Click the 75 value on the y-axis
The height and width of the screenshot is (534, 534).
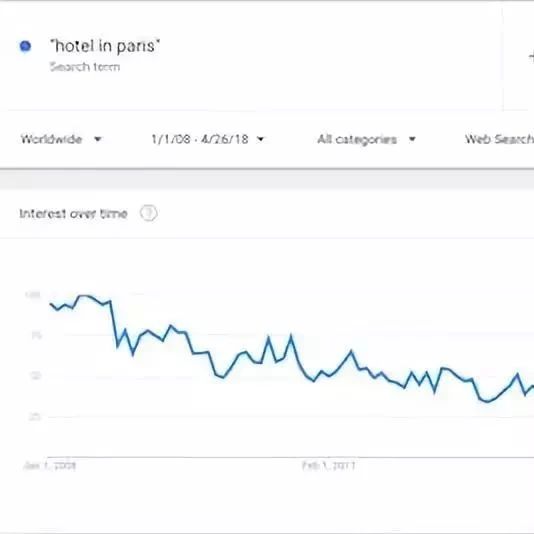coord(36,335)
